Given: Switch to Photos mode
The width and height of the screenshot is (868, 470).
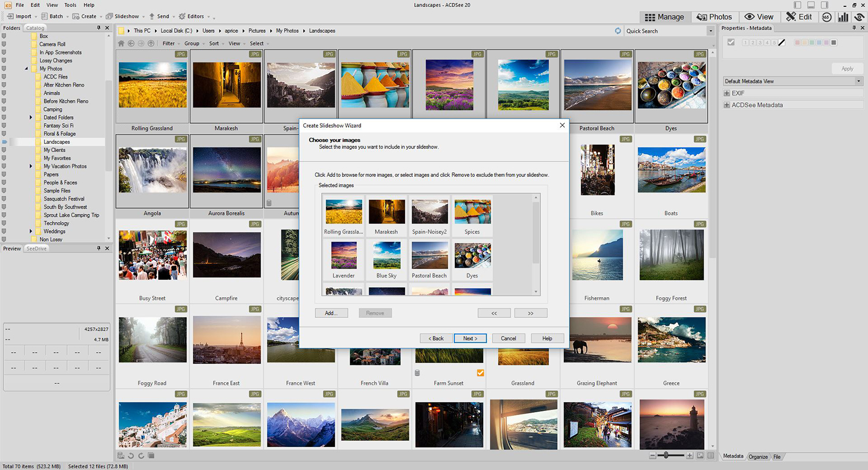Looking at the screenshot, I should tap(714, 17).
